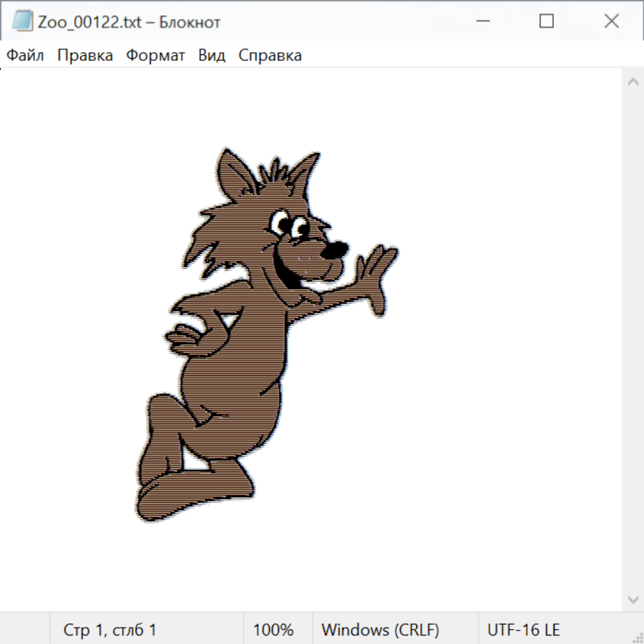Image resolution: width=644 pixels, height=644 pixels.
Task: Click the resize grip in the window corner
Action: coord(637,636)
